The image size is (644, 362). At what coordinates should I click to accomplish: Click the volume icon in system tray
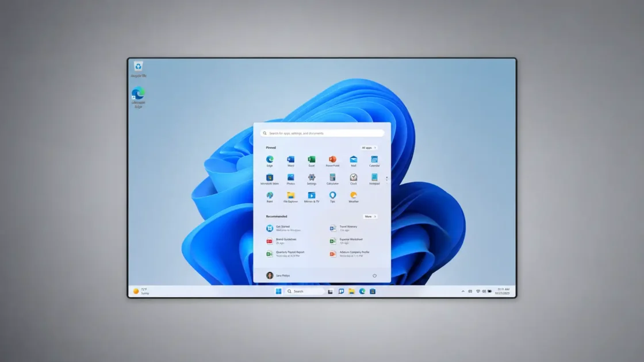point(484,291)
